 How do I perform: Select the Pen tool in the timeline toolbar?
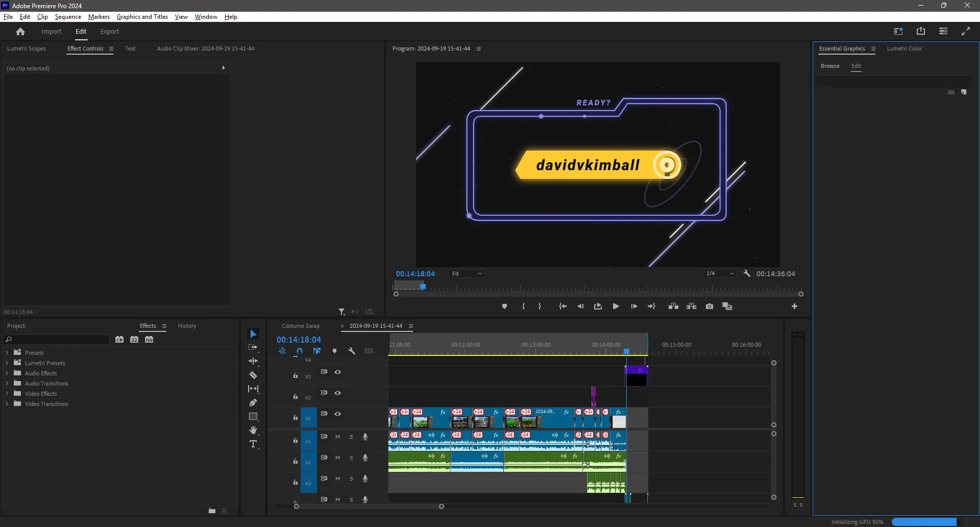point(254,402)
